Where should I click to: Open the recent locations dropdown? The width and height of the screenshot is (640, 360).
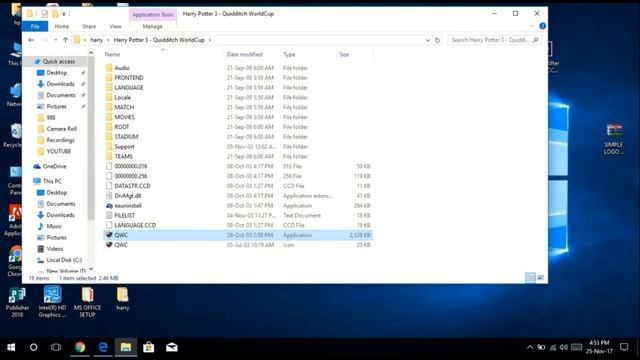tap(56, 40)
